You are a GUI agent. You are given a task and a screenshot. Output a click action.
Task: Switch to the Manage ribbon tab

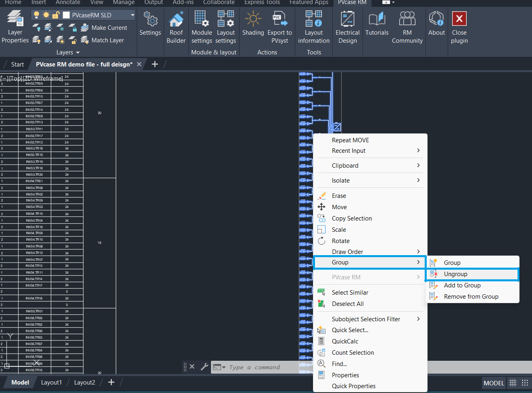coord(124,2)
